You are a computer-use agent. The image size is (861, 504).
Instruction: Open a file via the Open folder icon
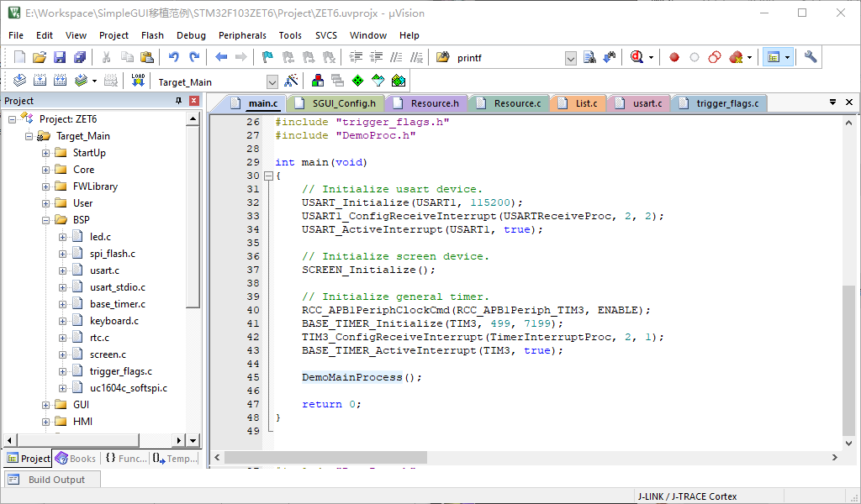click(39, 57)
